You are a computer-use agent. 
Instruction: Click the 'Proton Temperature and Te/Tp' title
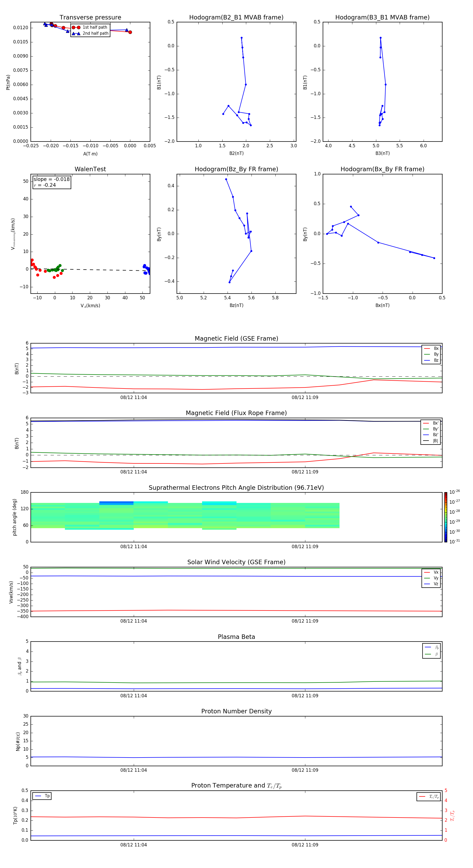coord(236,786)
